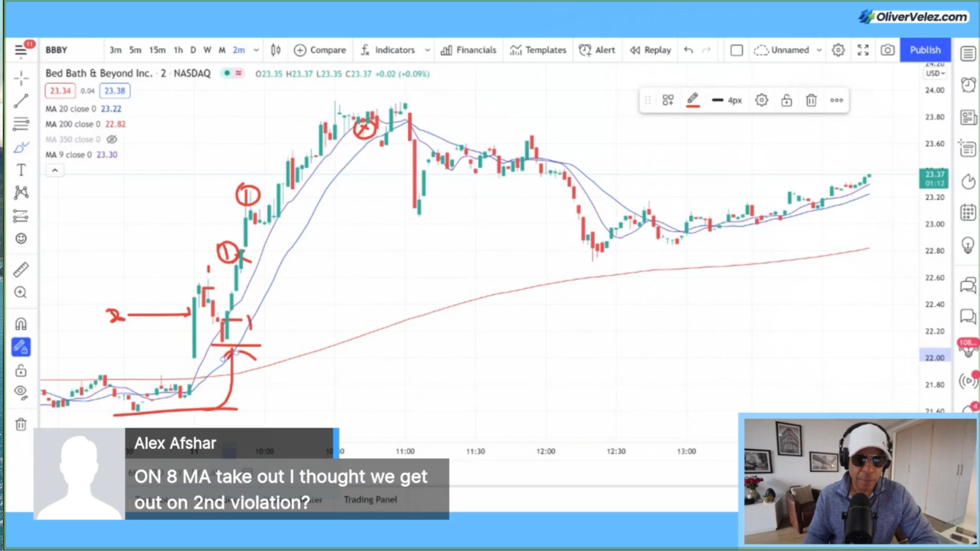Click the 23.38 ask price box

pyautogui.click(x=114, y=90)
